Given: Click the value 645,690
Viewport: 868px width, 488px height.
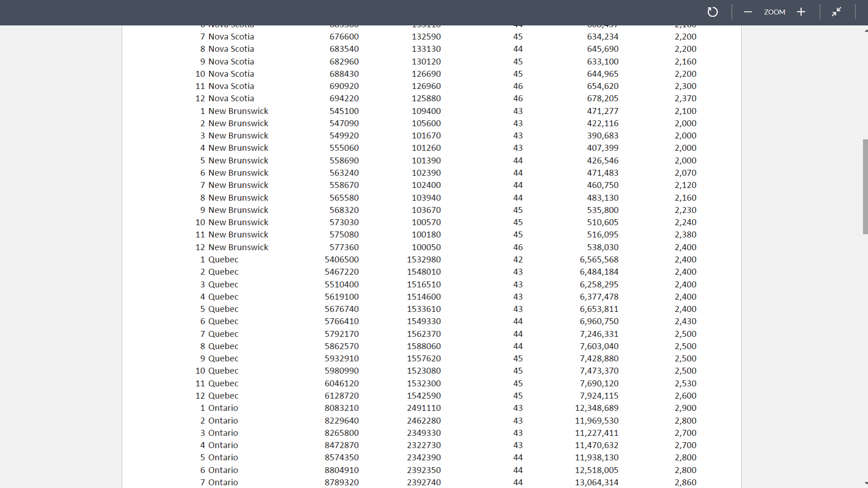Looking at the screenshot, I should [603, 49].
